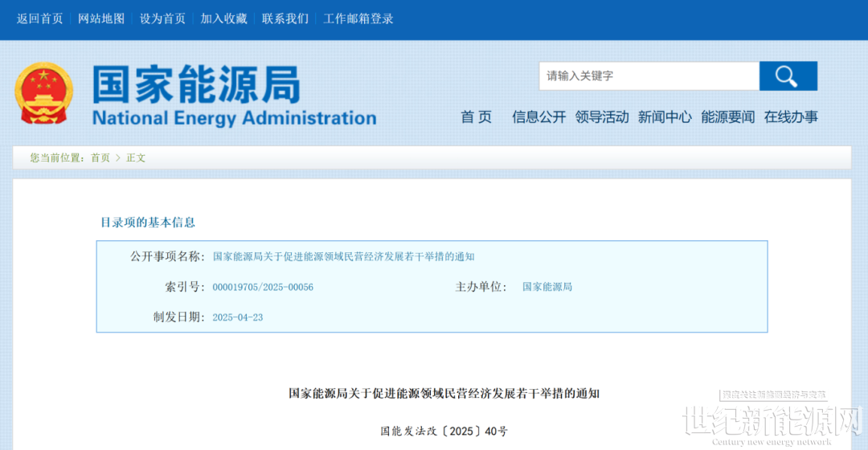Click the 索引号 field label
The width and height of the screenshot is (868, 450).
coord(185,287)
